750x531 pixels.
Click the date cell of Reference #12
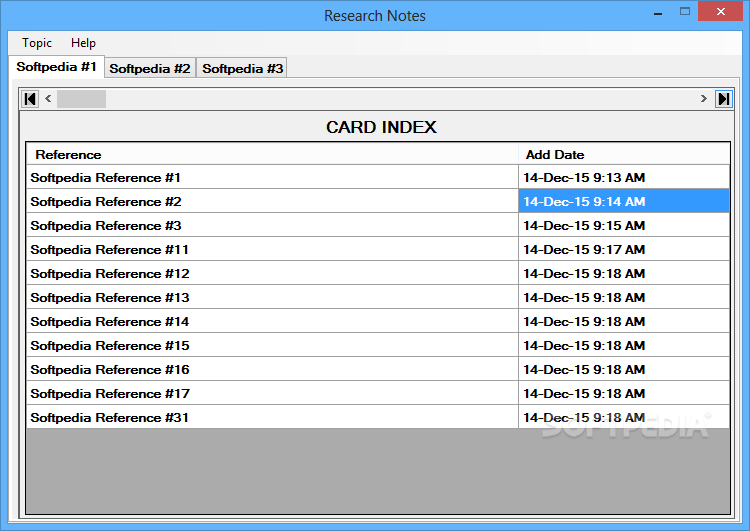[624, 273]
